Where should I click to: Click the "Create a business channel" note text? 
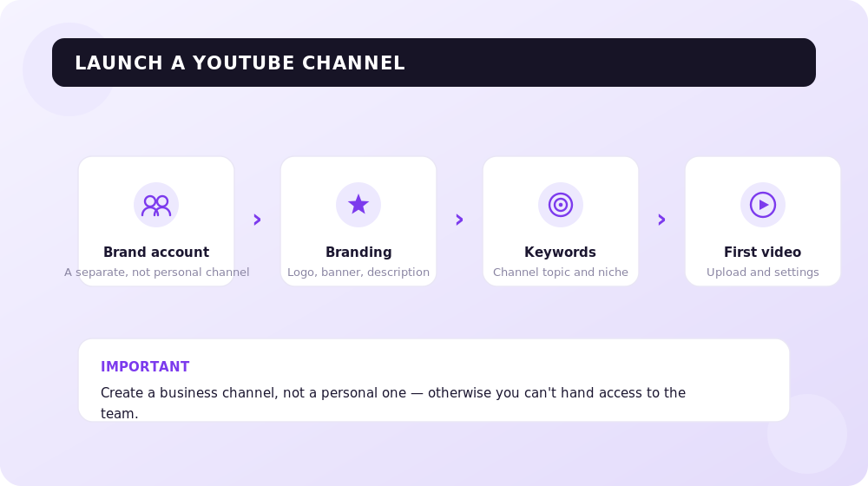tap(393, 403)
